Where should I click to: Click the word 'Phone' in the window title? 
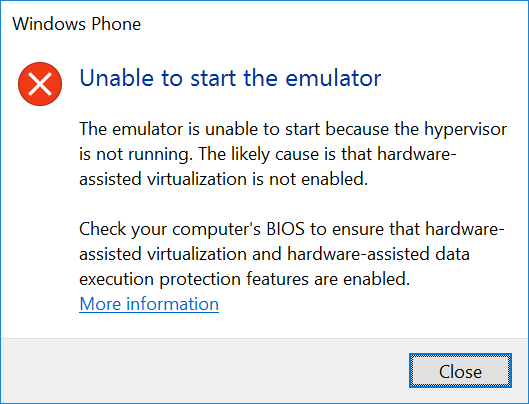coord(116,24)
